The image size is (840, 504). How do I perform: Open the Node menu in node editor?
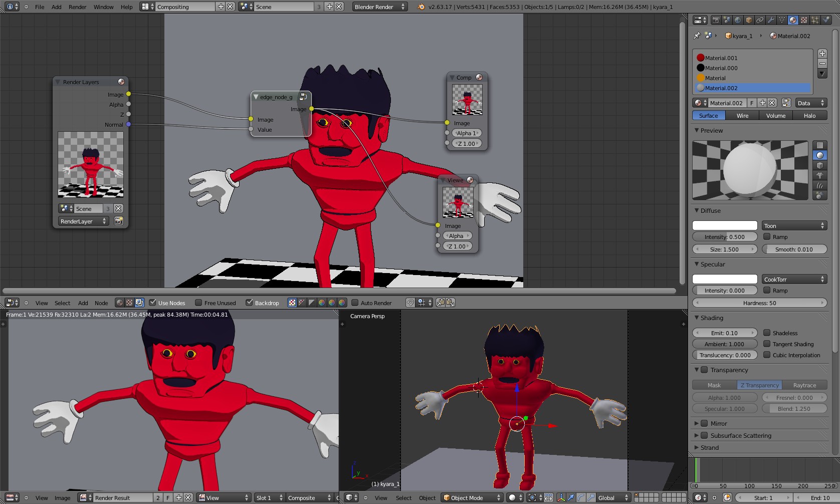[101, 303]
